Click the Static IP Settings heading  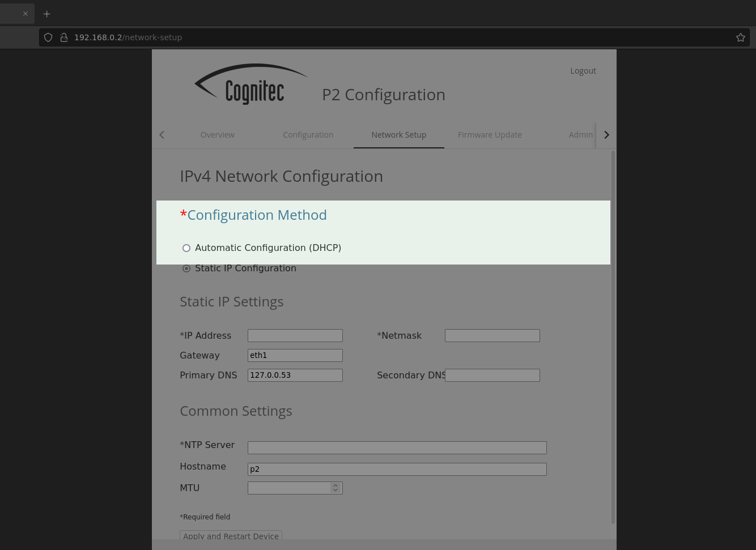[x=232, y=302]
